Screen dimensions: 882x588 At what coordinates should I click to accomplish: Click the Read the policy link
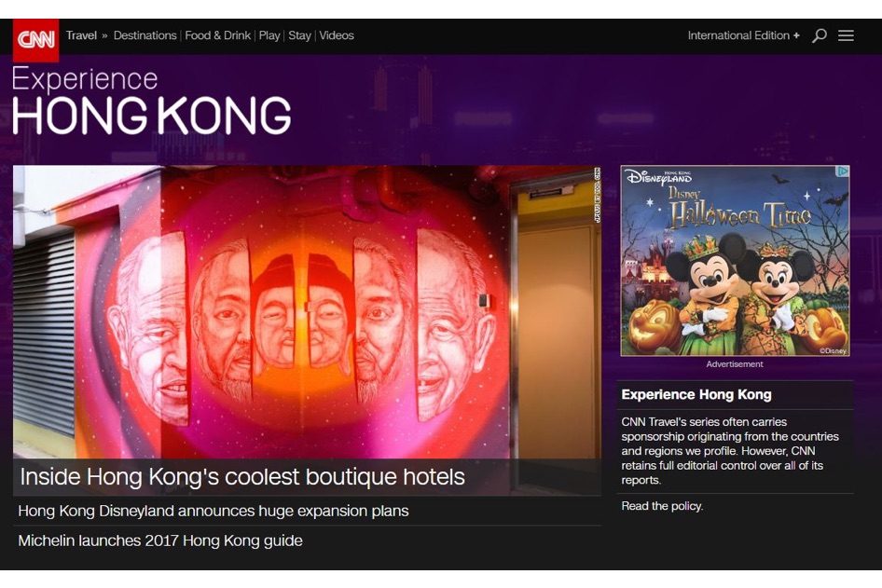[x=662, y=506]
